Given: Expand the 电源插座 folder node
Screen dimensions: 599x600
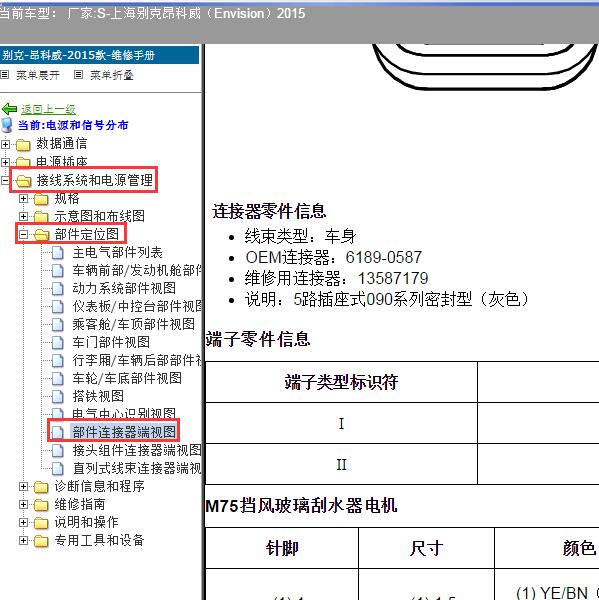Looking at the screenshot, I should click(x=5, y=162).
